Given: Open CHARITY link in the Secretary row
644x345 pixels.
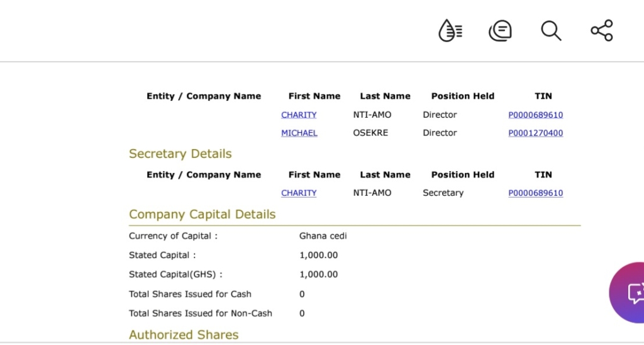Looking at the screenshot, I should [299, 193].
